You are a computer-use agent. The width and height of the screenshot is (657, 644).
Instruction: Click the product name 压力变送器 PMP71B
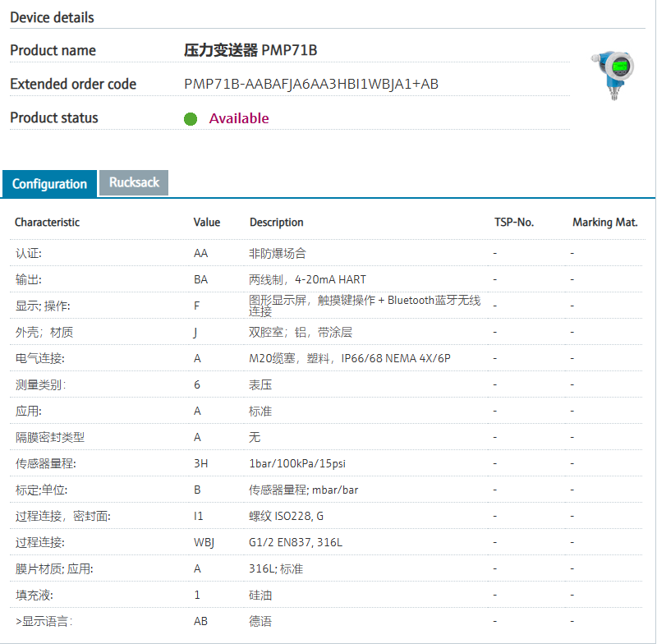(x=250, y=50)
